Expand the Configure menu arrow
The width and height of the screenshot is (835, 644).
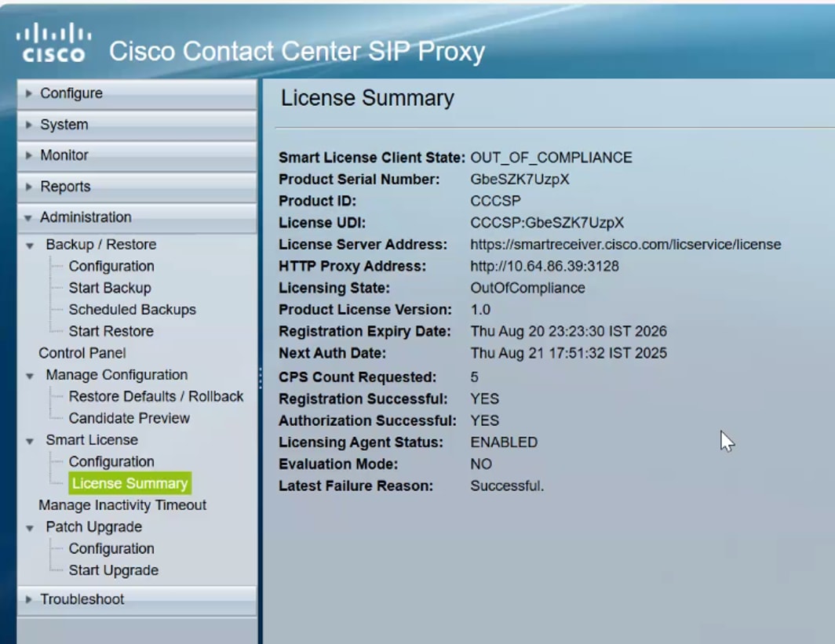[x=29, y=93]
